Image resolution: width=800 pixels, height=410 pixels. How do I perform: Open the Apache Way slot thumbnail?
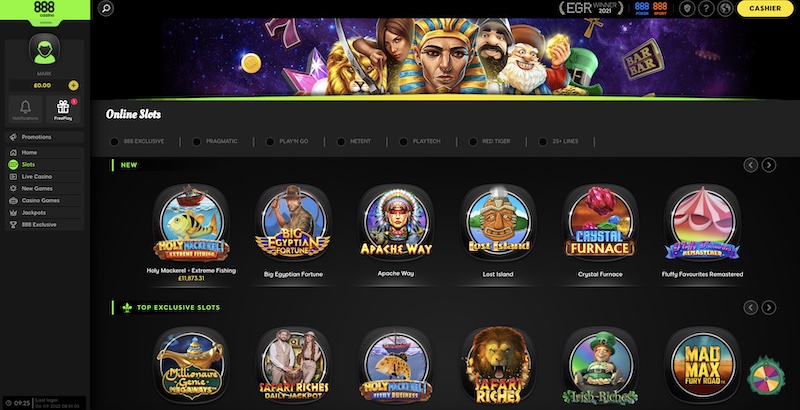click(x=396, y=222)
